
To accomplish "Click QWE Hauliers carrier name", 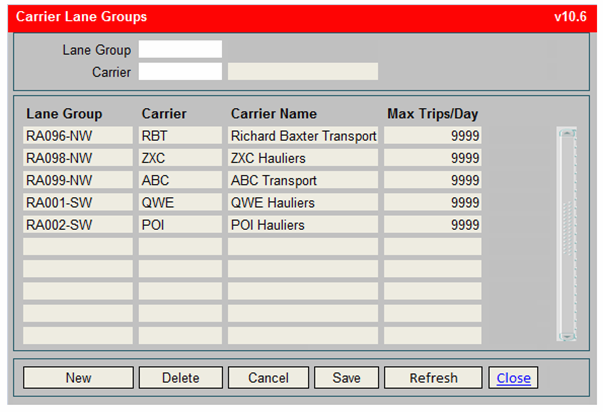I will (x=303, y=202).
